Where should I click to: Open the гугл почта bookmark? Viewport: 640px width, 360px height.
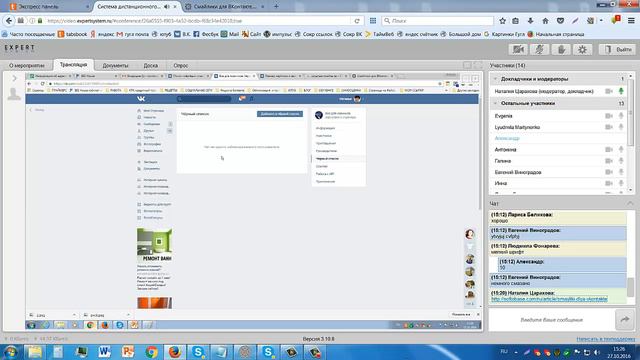click(133, 34)
